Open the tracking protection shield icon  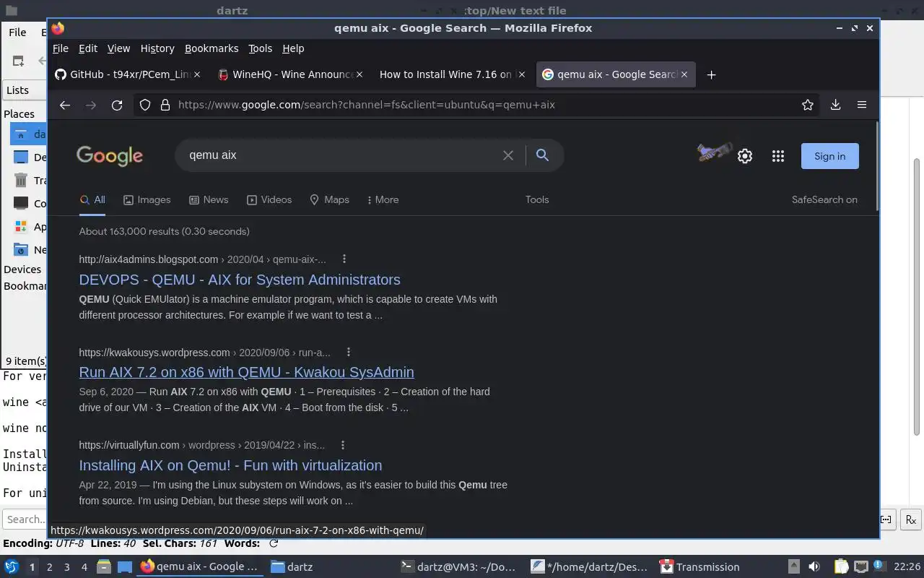(145, 105)
